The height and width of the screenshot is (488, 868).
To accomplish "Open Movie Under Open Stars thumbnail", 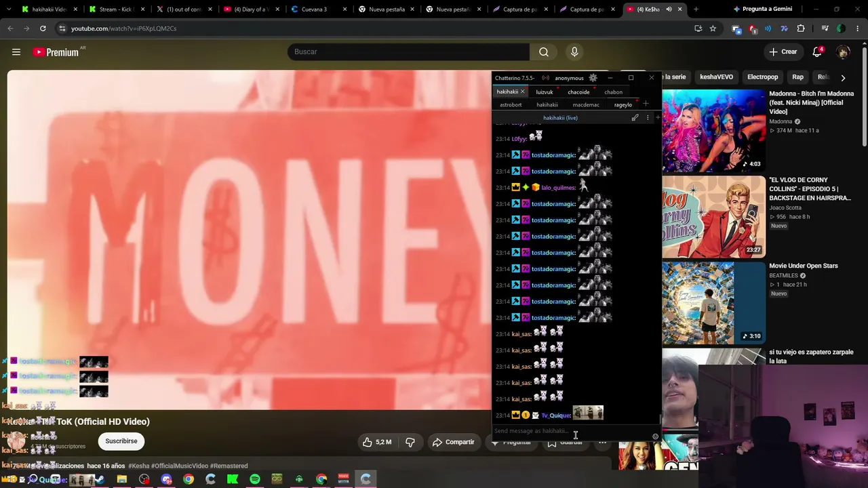I will pos(714,303).
